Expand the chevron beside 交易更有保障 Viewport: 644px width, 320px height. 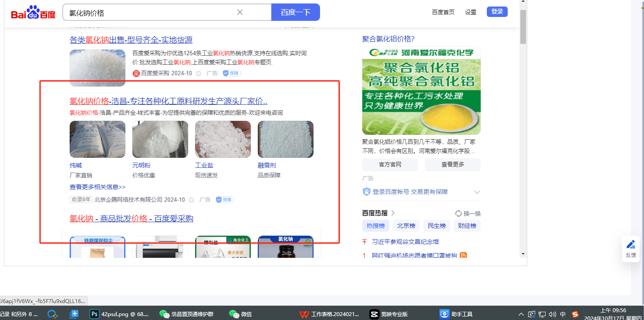pos(477,192)
